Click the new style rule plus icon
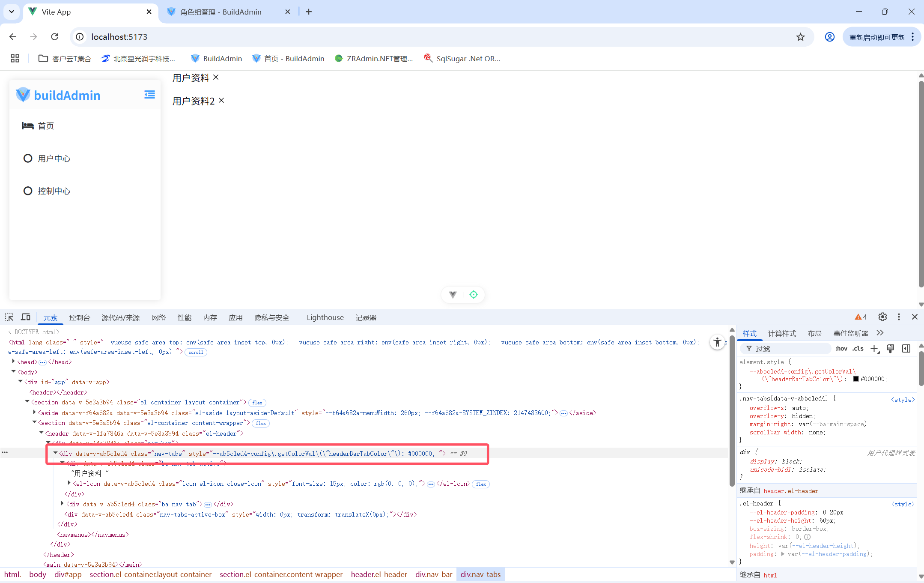This screenshot has width=924, height=583. [x=874, y=349]
